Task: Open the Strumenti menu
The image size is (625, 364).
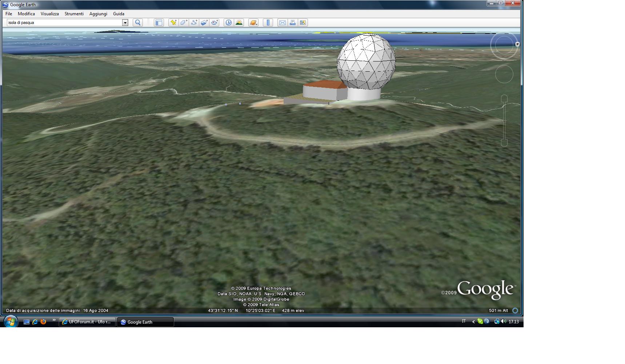Action: (74, 14)
